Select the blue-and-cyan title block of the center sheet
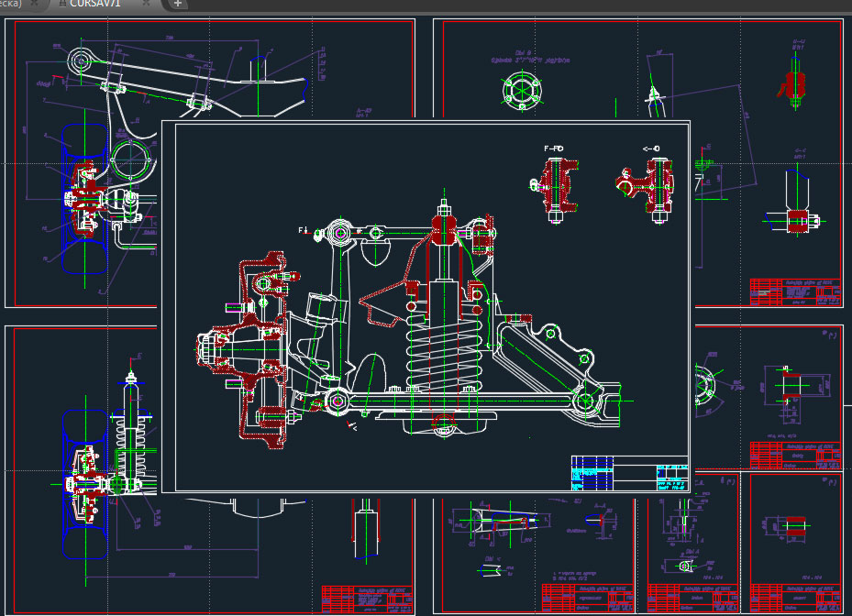Screen dimensions: 852x616 pyautogui.click(x=630, y=473)
